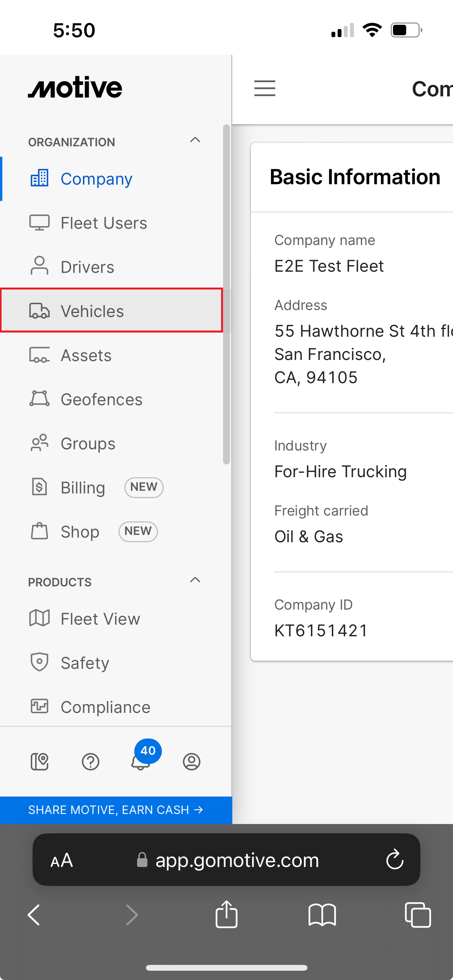Click address line CA, 94105
453x980 pixels.
click(316, 378)
